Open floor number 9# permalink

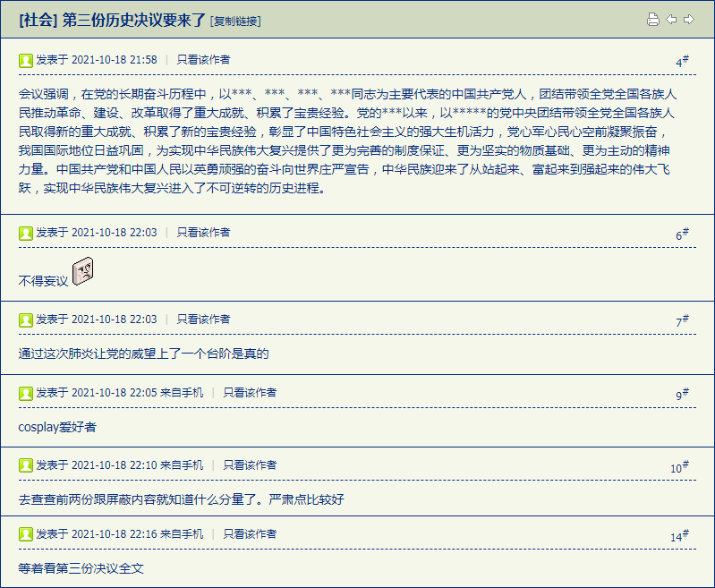click(682, 395)
